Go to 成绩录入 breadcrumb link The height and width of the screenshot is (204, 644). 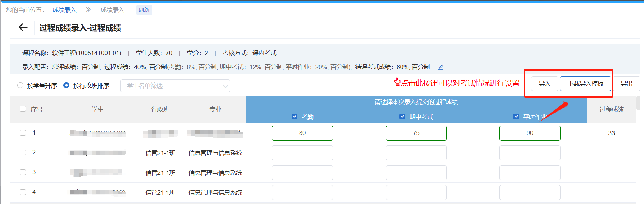[x=64, y=10]
